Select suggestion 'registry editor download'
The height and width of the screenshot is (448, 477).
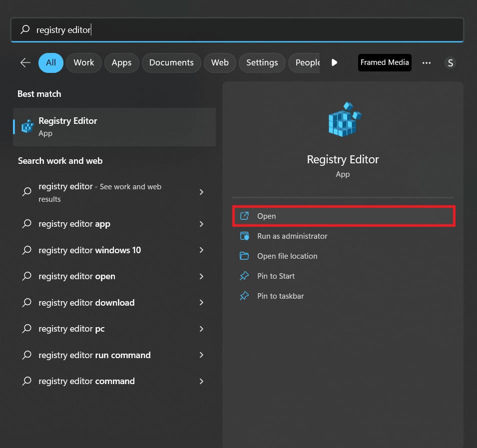tap(114, 303)
